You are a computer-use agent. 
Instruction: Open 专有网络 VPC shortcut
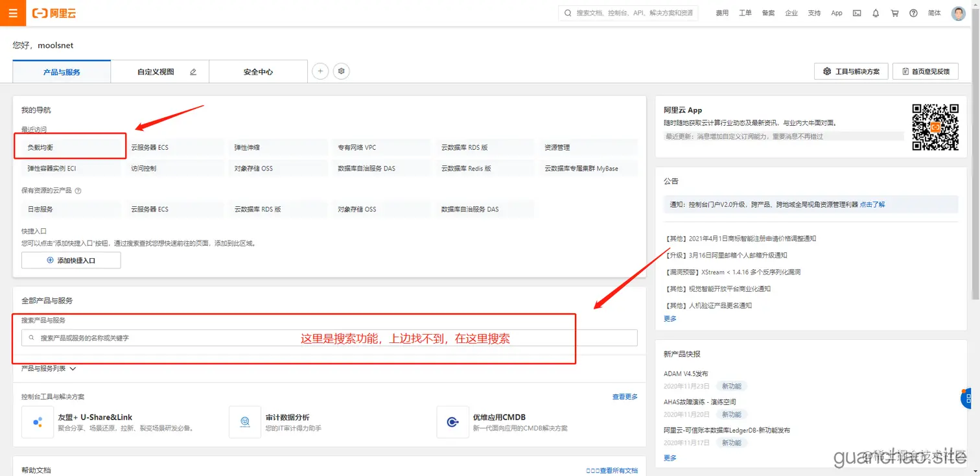381,147
